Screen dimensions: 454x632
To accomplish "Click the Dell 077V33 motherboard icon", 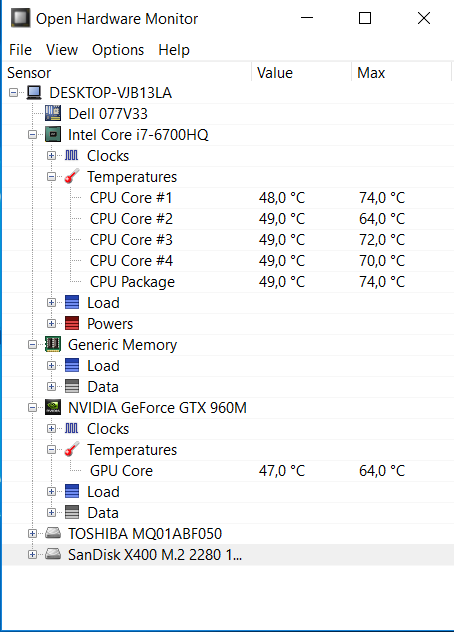I will coord(53,113).
